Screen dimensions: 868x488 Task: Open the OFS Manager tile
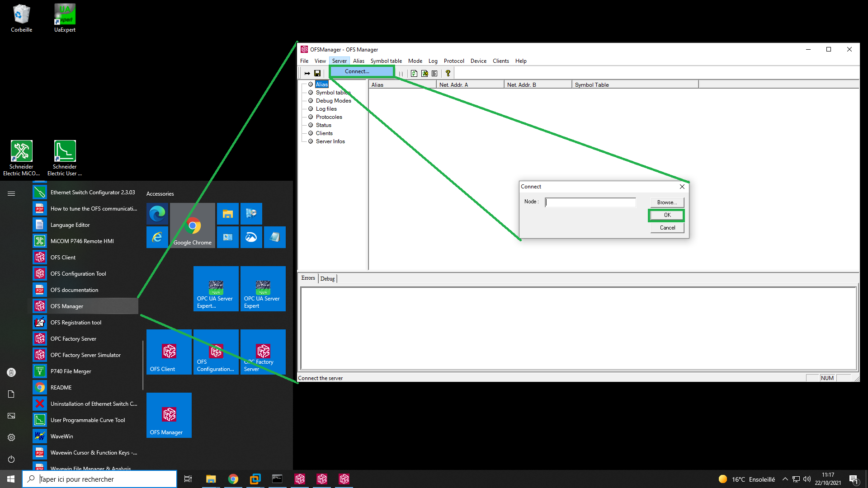pyautogui.click(x=169, y=415)
